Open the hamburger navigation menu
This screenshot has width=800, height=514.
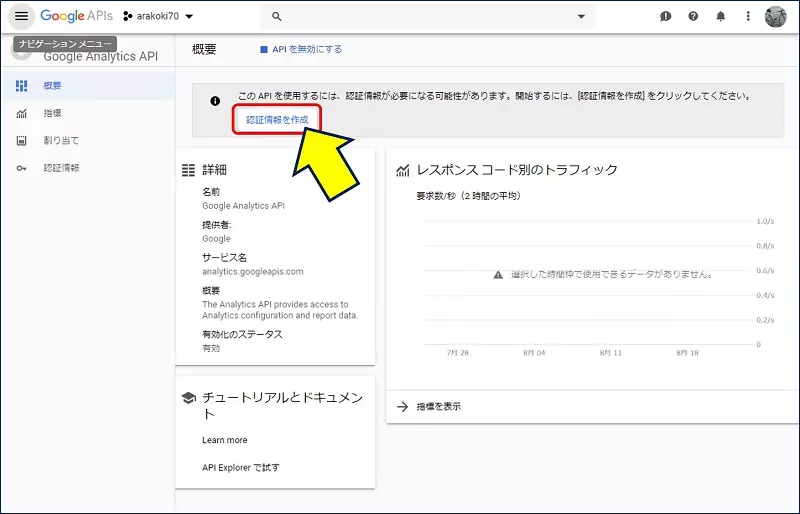click(x=21, y=16)
